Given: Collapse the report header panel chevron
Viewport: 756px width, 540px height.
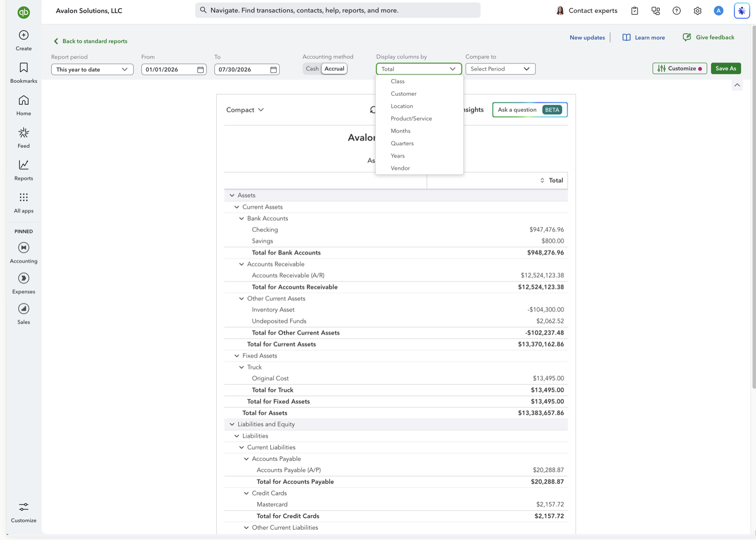Looking at the screenshot, I should pyautogui.click(x=737, y=85).
